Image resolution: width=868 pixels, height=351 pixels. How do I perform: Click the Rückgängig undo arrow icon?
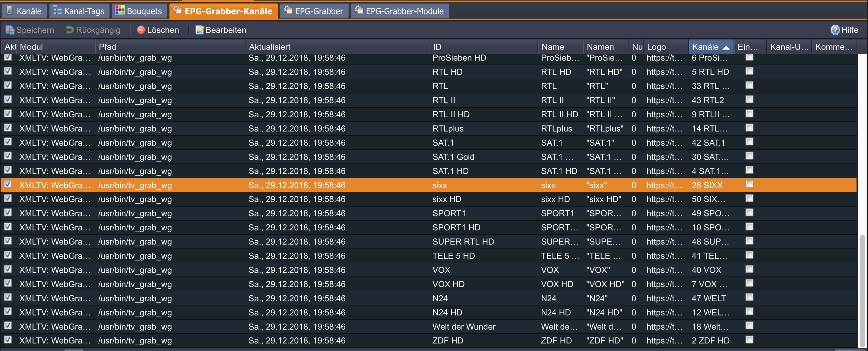pyautogui.click(x=70, y=30)
